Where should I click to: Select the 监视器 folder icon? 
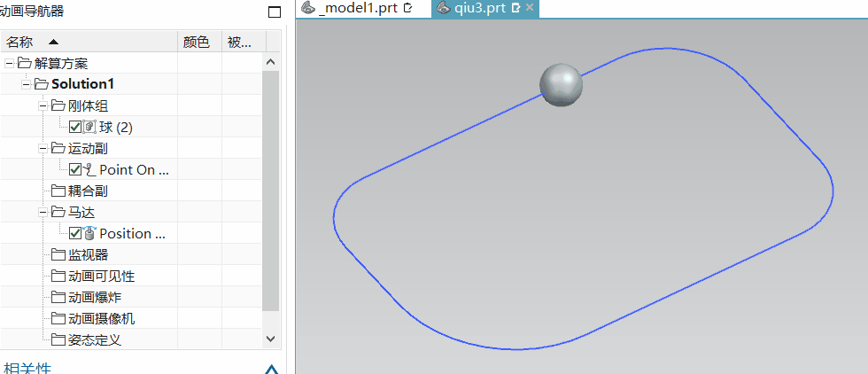pos(58,255)
